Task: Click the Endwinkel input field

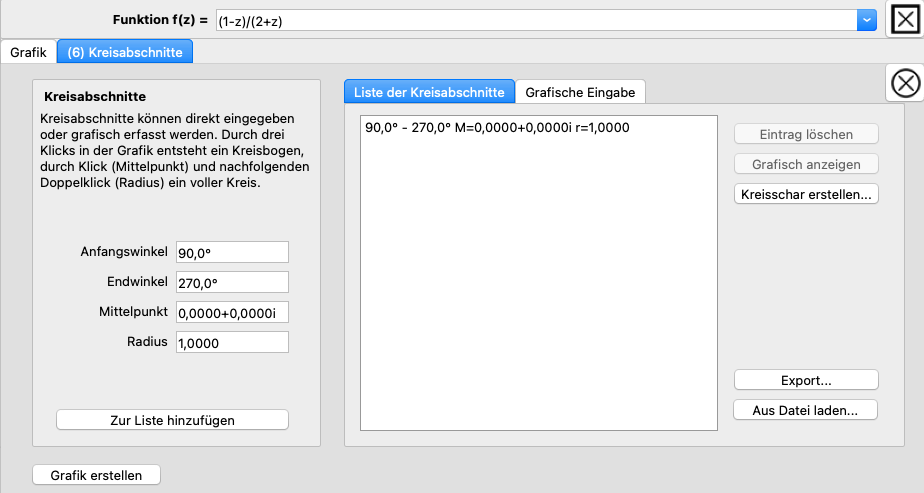Action: click(231, 282)
